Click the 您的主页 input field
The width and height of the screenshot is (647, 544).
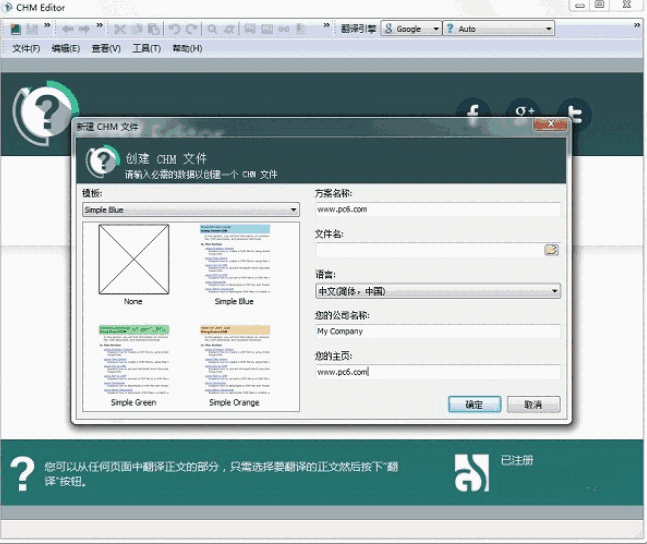coord(438,372)
